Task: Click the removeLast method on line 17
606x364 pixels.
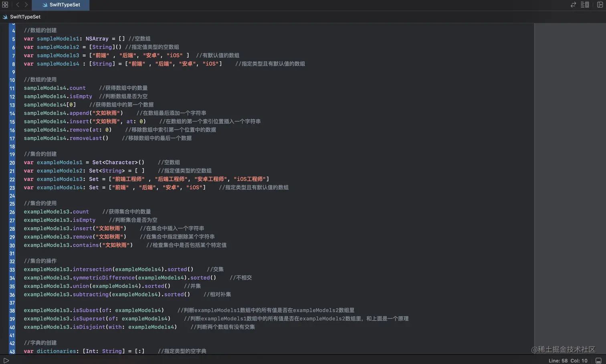Action: click(86, 138)
